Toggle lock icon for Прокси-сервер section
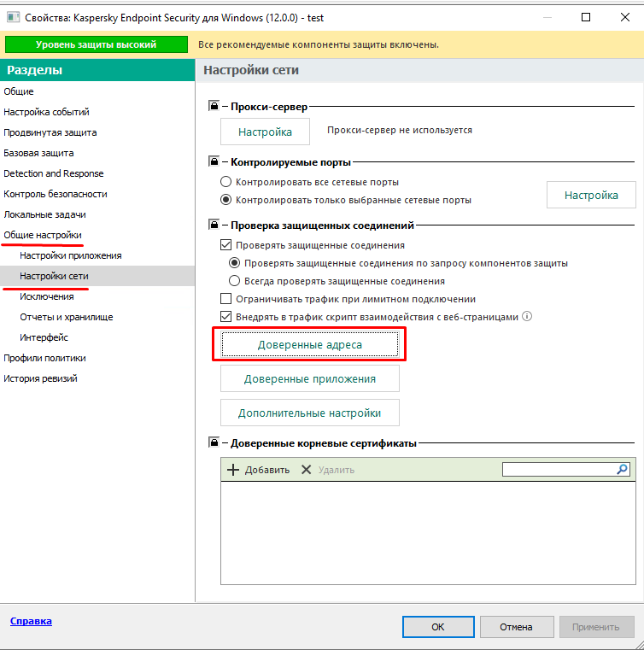The height and width of the screenshot is (650, 644). [x=214, y=106]
